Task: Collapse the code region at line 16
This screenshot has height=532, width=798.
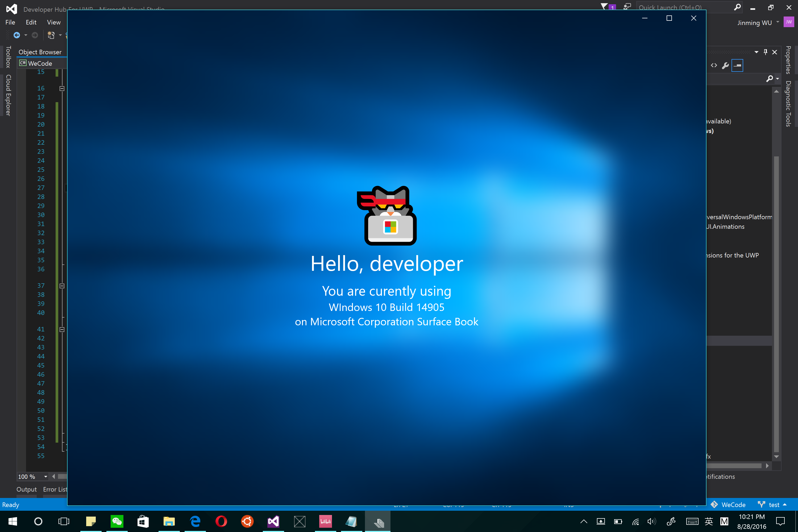Action: (62, 89)
